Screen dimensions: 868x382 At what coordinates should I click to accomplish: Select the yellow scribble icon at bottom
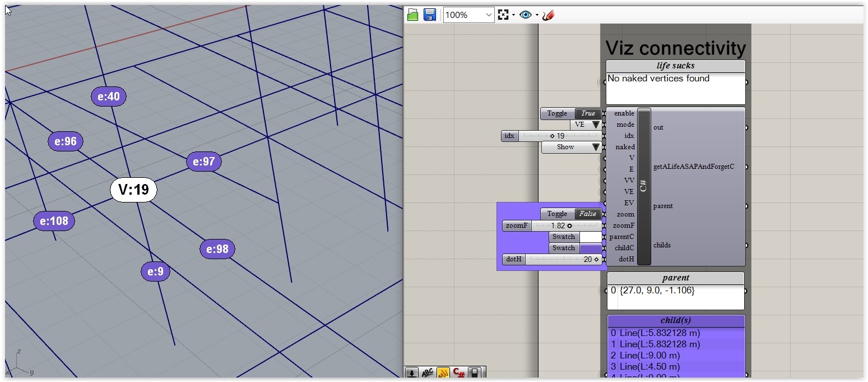click(443, 373)
